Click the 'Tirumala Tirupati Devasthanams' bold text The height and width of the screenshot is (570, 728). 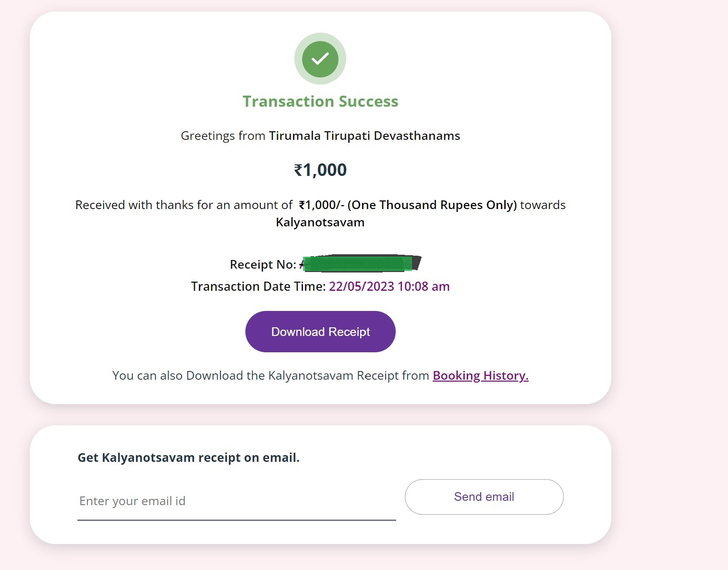coord(364,136)
